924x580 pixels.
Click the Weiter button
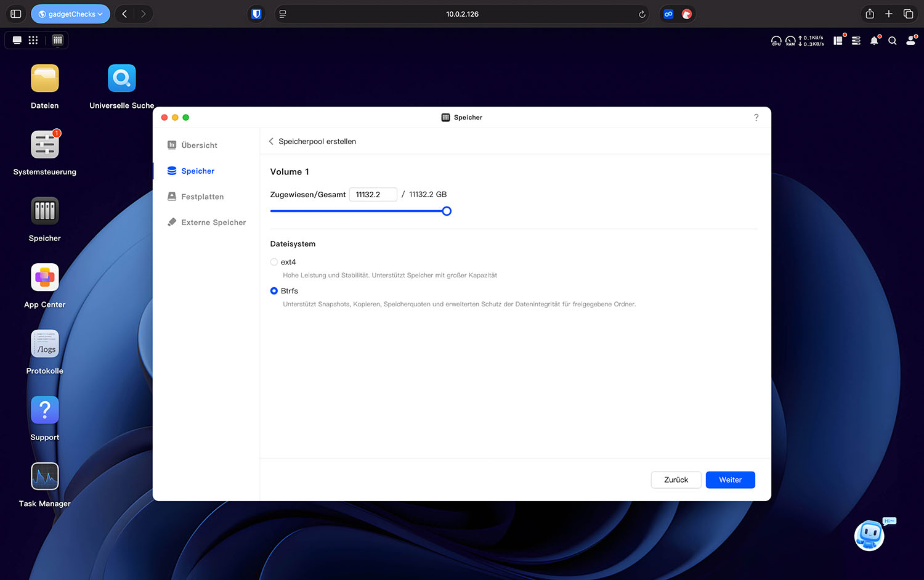[730, 480]
